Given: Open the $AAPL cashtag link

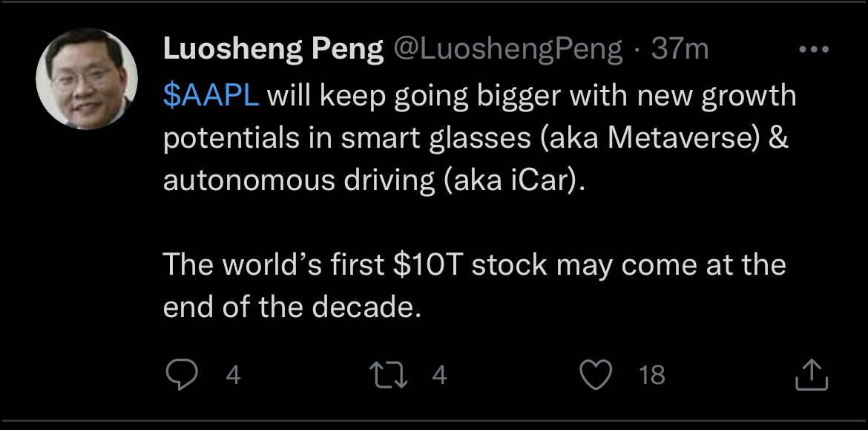Looking at the screenshot, I should point(211,97).
